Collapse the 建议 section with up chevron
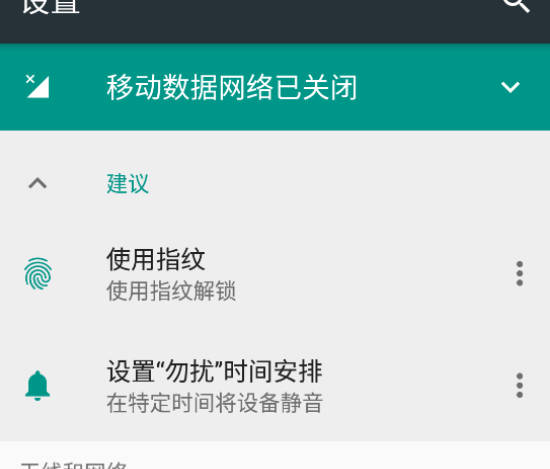550x469 pixels. (x=38, y=183)
